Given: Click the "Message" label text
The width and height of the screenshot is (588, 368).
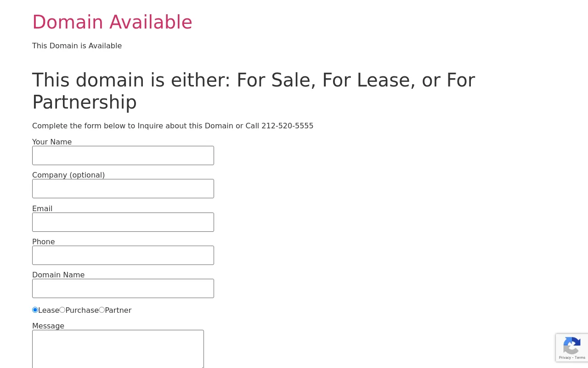Looking at the screenshot, I should click(48, 326).
